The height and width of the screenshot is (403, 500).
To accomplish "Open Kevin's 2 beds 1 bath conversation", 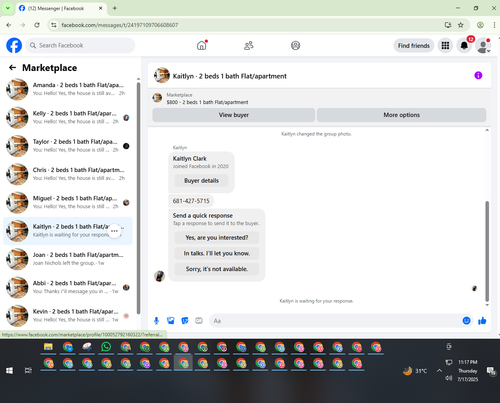I will [68, 316].
